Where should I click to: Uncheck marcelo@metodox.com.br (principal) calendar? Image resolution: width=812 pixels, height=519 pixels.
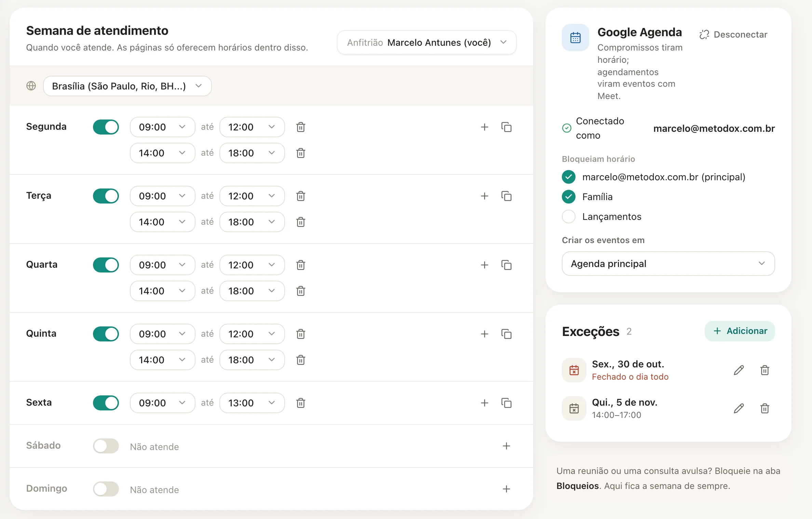coord(569,177)
